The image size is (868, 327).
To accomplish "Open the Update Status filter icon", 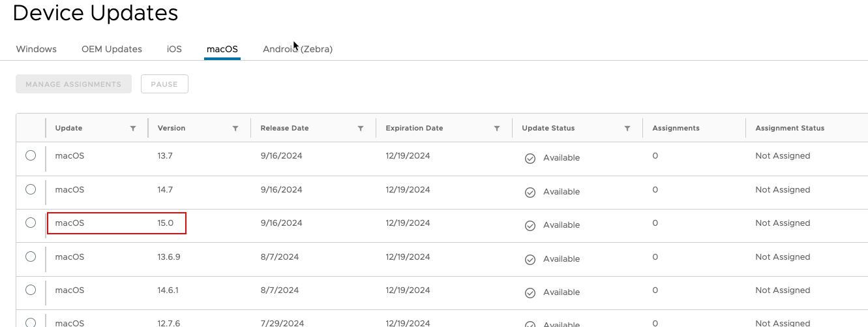I will click(x=627, y=129).
